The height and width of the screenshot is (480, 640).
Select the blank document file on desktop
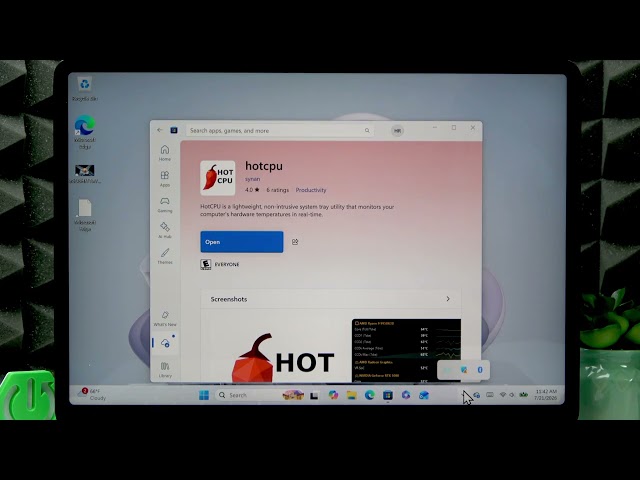85,215
